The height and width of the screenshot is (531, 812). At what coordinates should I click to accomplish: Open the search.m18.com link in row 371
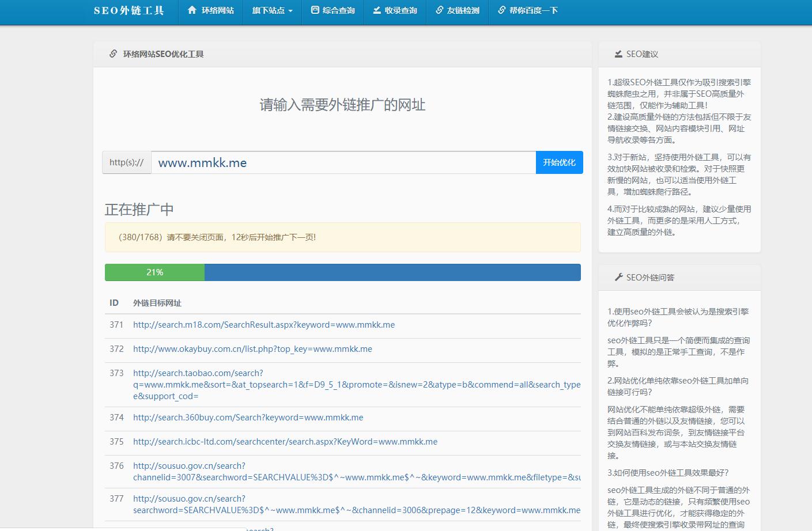tap(264, 325)
